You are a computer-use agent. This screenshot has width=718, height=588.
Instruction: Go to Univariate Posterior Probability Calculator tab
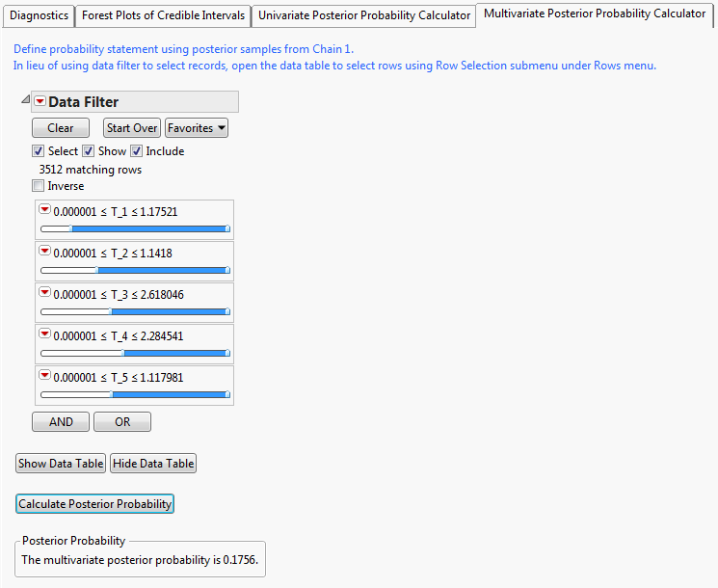(364, 15)
